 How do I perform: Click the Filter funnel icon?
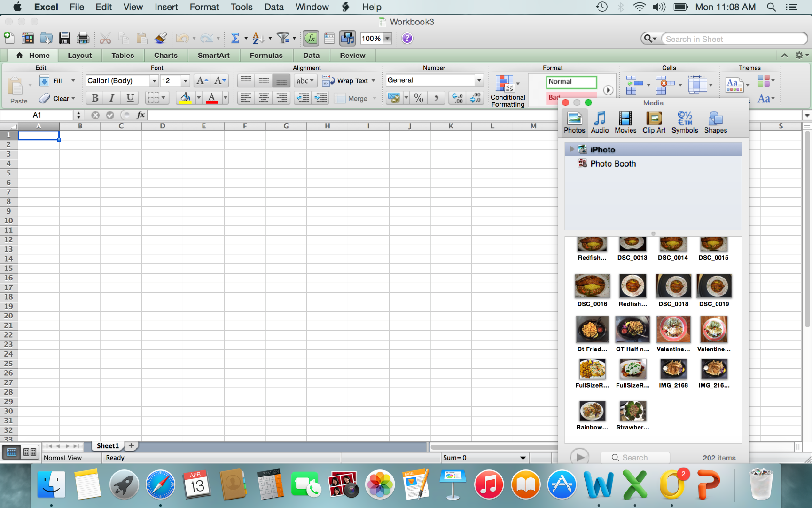(283, 39)
